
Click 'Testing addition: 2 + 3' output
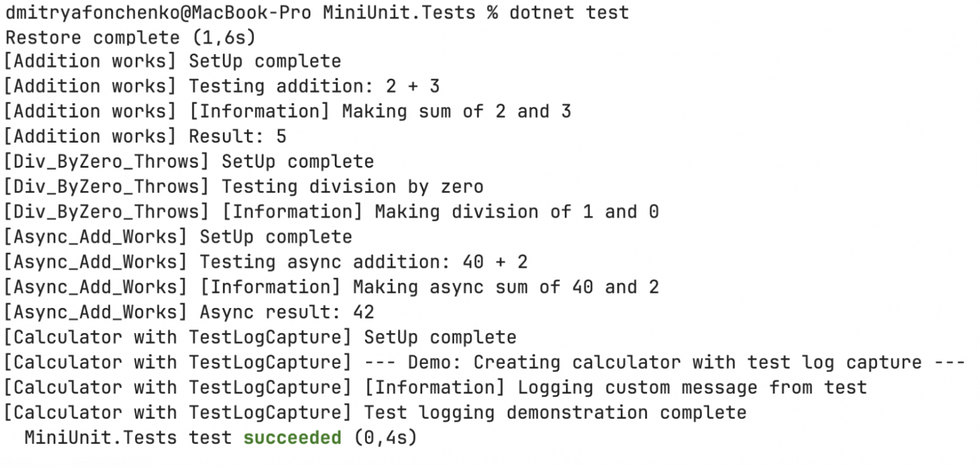coord(315,87)
